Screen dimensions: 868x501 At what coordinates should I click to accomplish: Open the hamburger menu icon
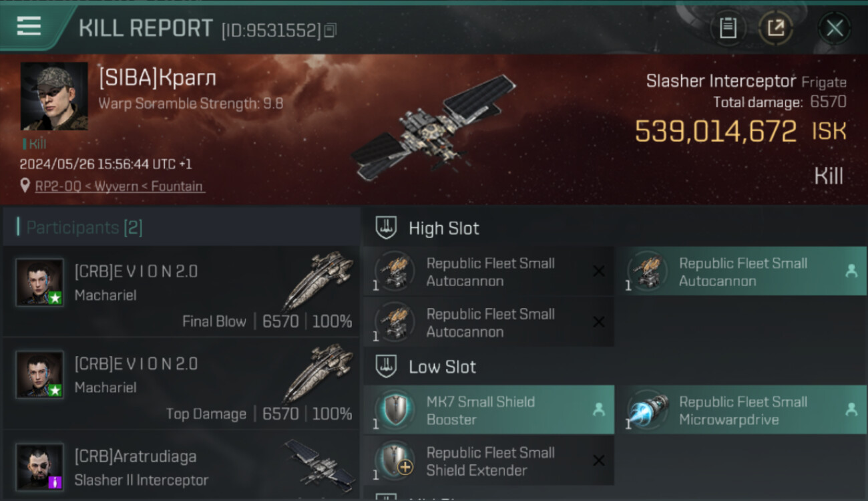[29, 26]
